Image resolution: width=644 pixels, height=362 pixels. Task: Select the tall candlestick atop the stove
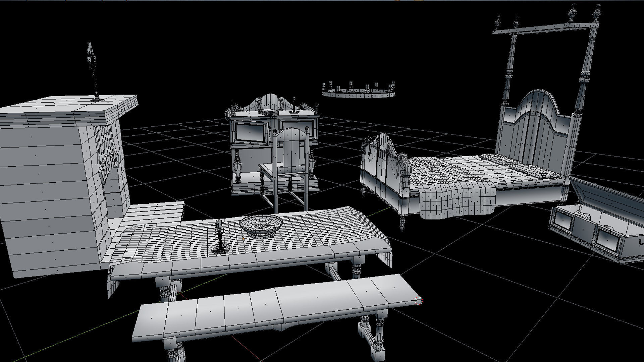click(93, 71)
